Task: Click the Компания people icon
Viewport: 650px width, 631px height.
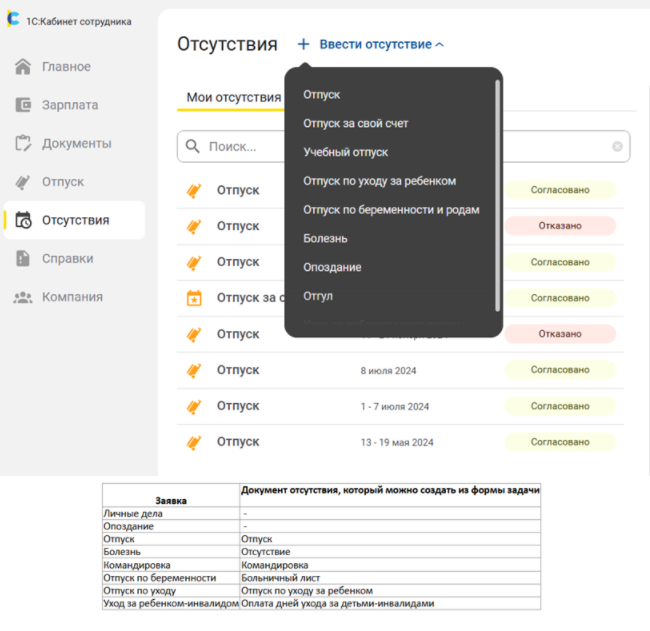Action: coord(24,297)
